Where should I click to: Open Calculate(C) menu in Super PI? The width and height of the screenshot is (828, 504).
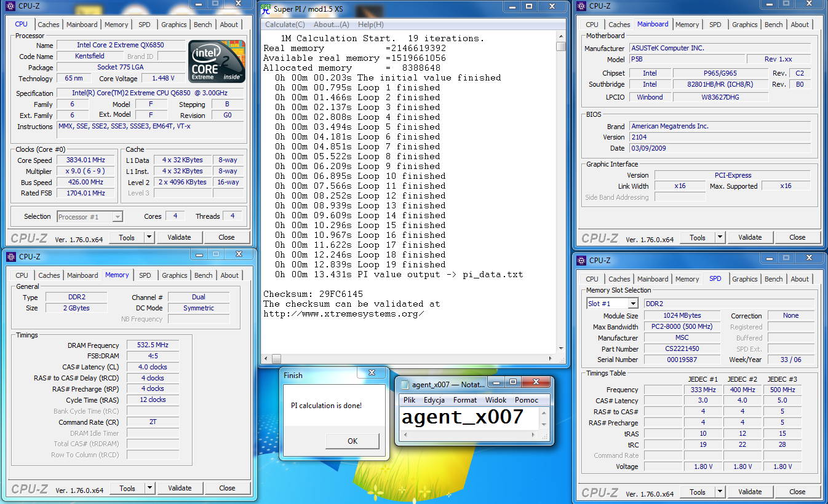coord(285,25)
